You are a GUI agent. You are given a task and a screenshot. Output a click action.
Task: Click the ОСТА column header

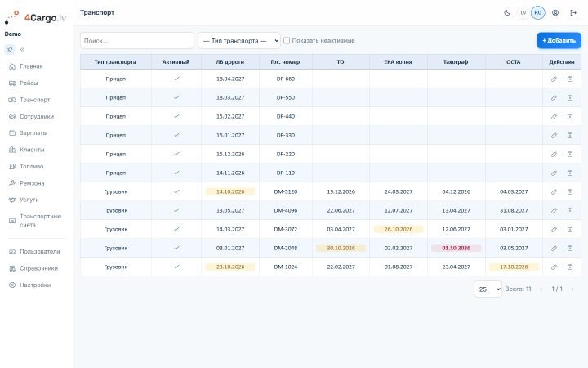(514, 62)
